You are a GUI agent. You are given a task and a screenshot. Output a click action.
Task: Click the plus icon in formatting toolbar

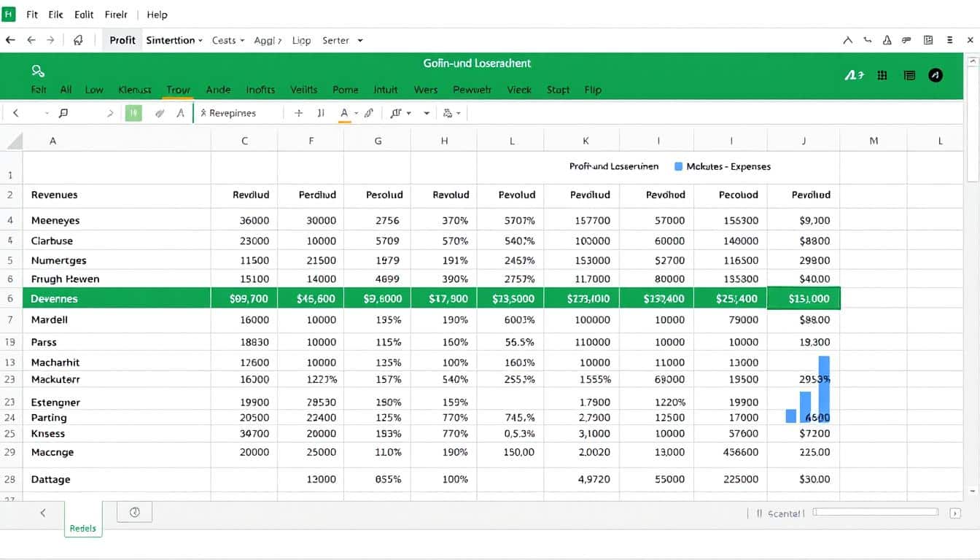[298, 113]
